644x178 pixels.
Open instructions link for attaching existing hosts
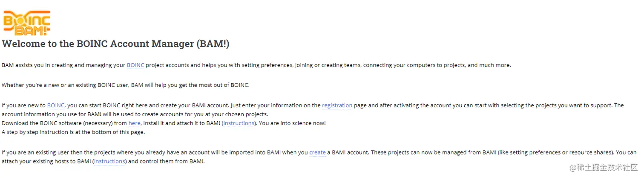click(109, 161)
